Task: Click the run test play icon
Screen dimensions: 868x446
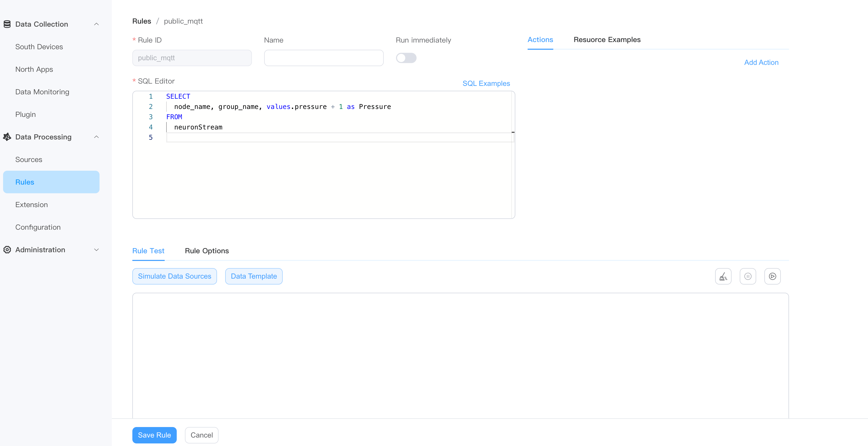Action: click(772, 276)
